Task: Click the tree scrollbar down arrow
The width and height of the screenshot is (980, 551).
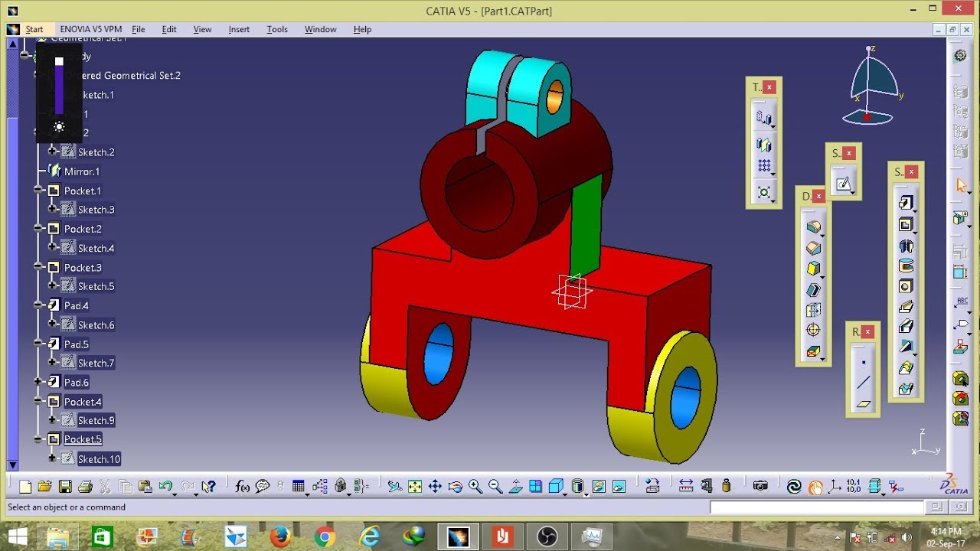Action: pyautogui.click(x=12, y=465)
